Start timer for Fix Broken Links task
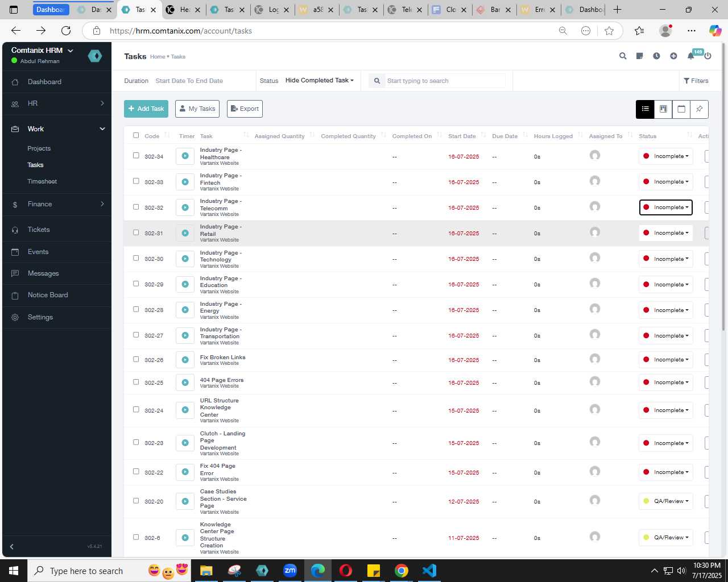Viewport: 728px width, 582px height. (185, 360)
